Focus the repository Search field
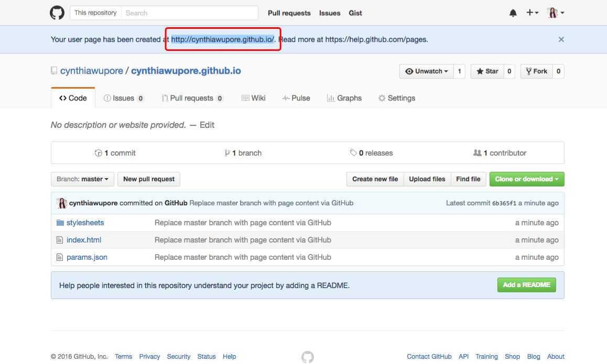Viewport: 607px width, 364px height. (189, 13)
